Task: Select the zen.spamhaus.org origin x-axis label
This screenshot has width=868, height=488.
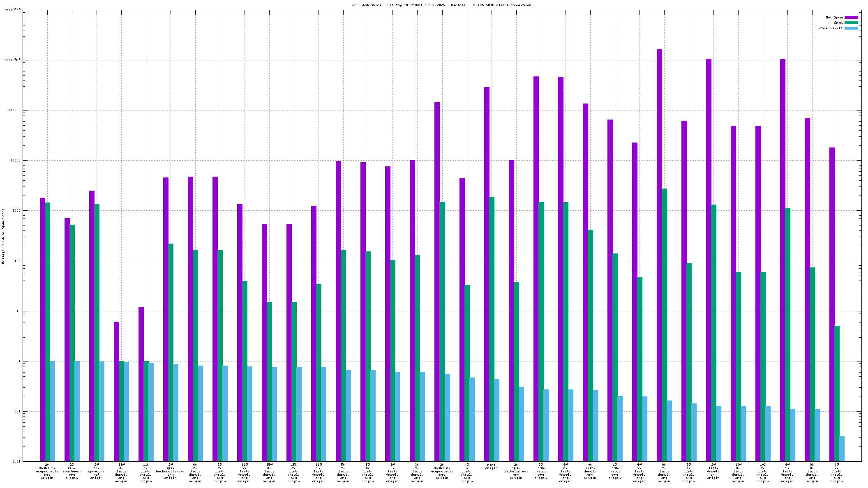Action: point(72,471)
